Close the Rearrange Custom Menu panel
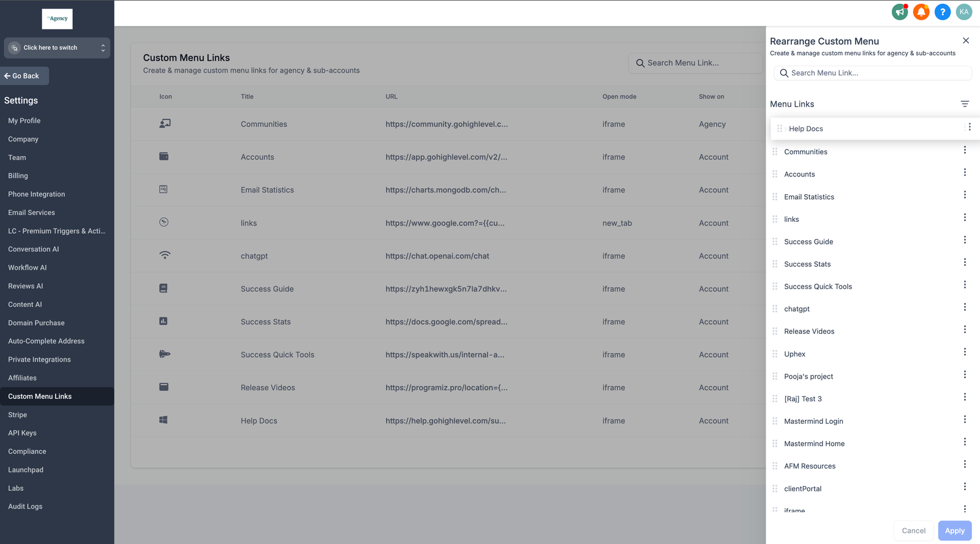980x544 pixels. coord(966,40)
